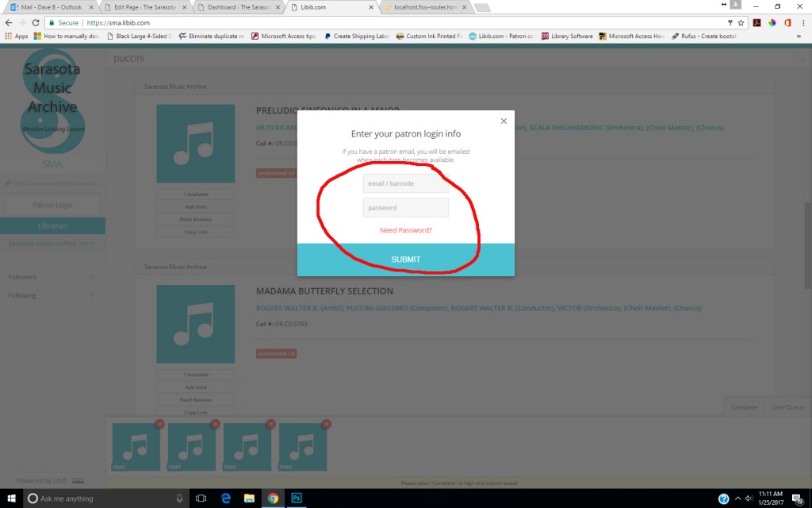
Task: Close the patron login dialog with the X
Action: [504, 121]
